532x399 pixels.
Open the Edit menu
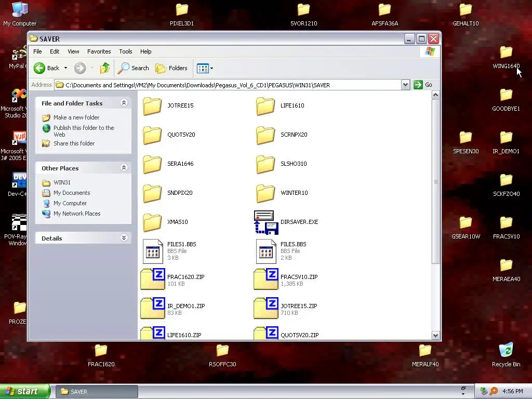55,51
